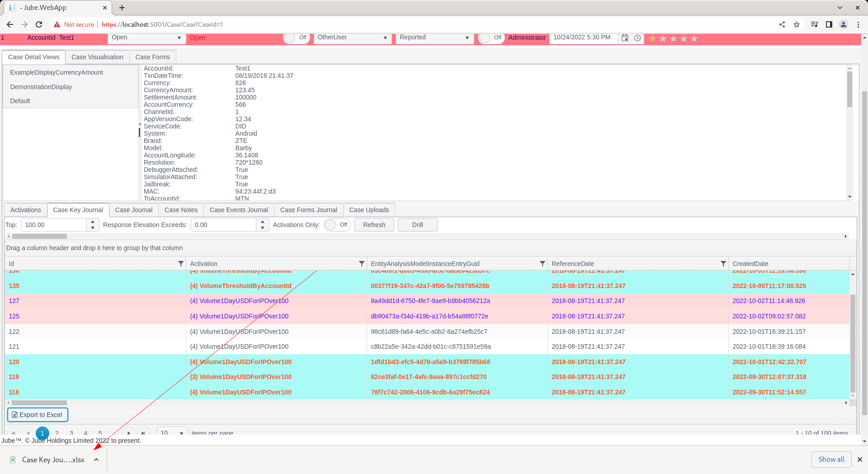868x474 pixels.
Task: Increase the Top value stepper
Action: (93, 222)
